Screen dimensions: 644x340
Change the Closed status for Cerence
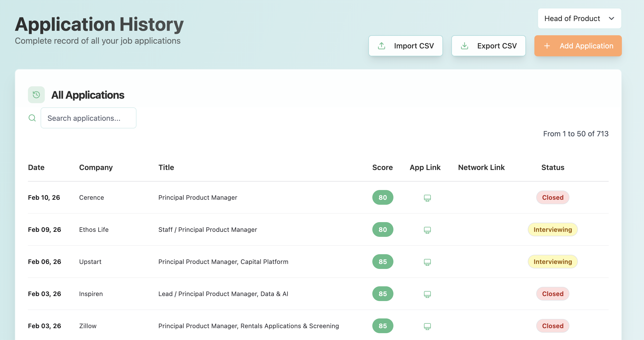(553, 197)
